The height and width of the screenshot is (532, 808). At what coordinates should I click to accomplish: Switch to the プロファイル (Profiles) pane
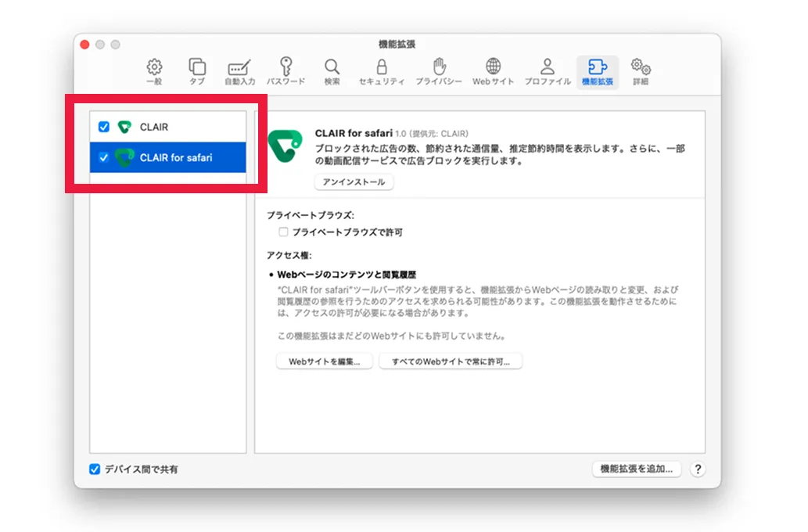click(548, 72)
